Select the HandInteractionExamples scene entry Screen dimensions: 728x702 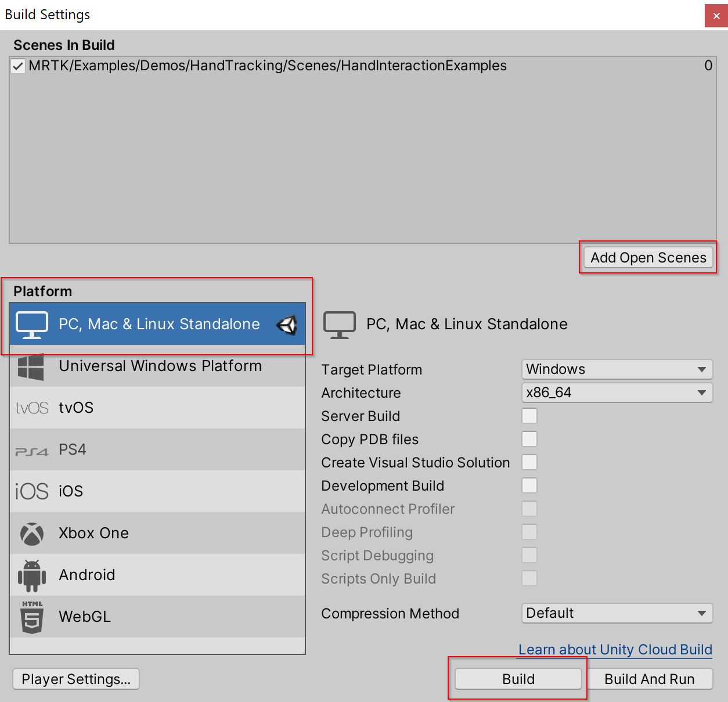point(362,66)
